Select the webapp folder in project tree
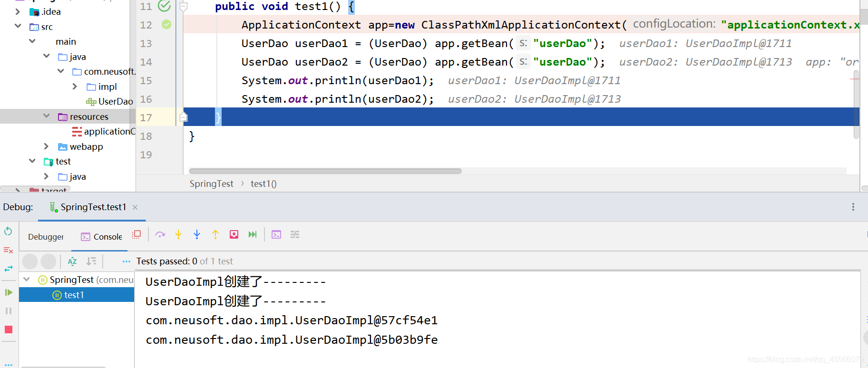This screenshot has width=868, height=368. pos(80,146)
